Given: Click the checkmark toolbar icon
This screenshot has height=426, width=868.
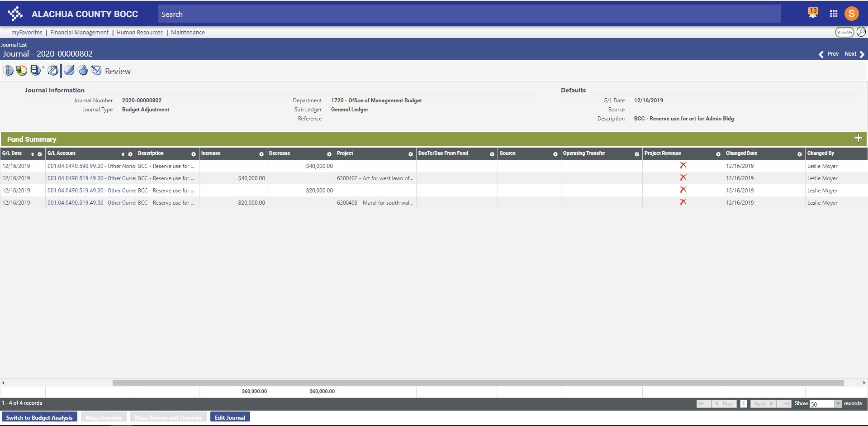Looking at the screenshot, I should (x=69, y=71).
